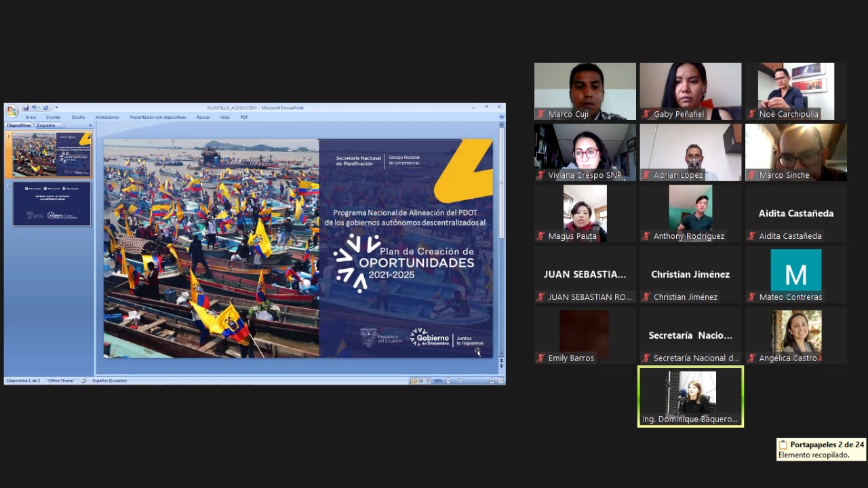Viewport: 868px width, 488px height.
Task: Select Angélica Castro's video tile
Action: [x=796, y=336]
